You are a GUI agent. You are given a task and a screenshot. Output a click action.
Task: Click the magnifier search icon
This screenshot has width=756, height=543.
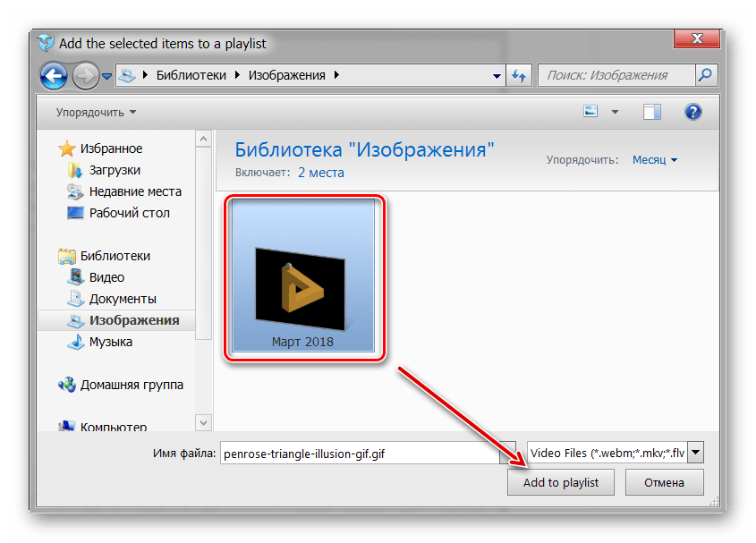coord(705,75)
